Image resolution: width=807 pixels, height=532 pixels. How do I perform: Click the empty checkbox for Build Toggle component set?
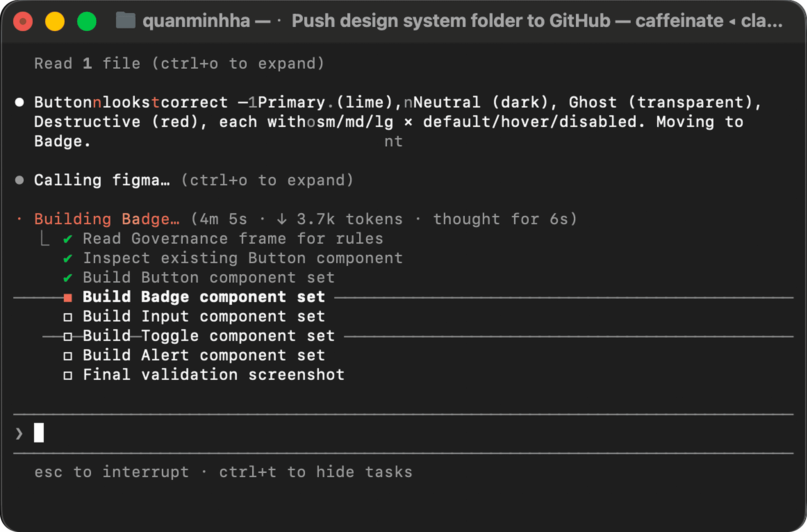click(x=68, y=337)
